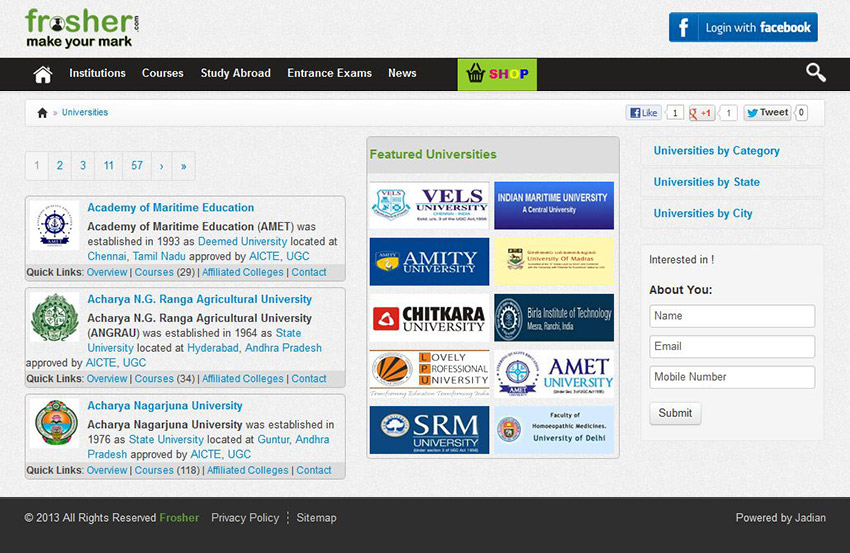Screen dimensions: 850x553
Task: Select University of Madras featured banner
Action: (554, 261)
